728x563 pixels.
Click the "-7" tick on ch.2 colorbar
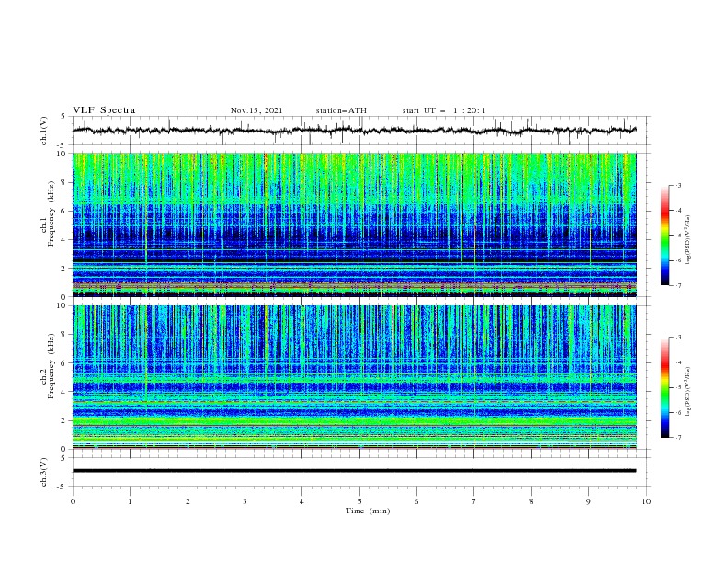(677, 438)
